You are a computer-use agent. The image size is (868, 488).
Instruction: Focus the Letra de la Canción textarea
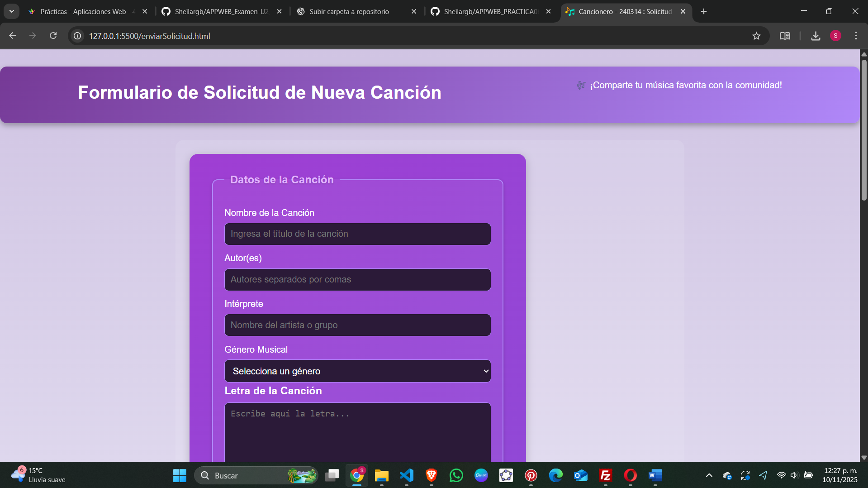point(357,432)
